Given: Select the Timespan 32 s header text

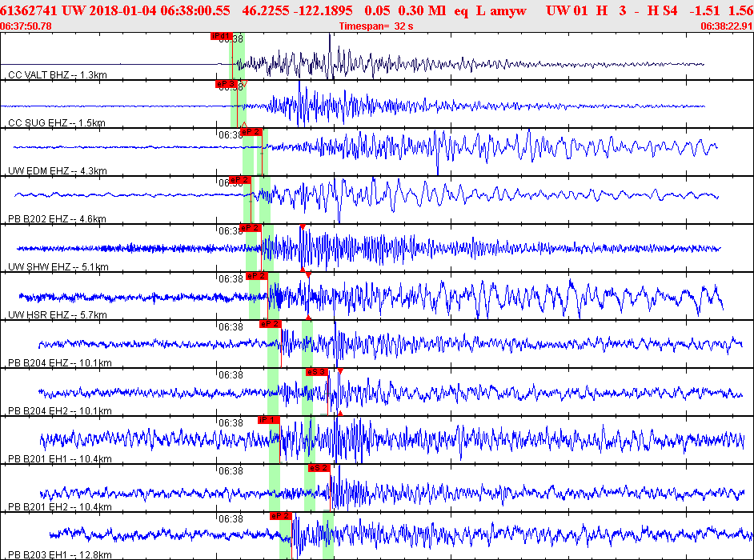Looking at the screenshot, I should point(375,26).
